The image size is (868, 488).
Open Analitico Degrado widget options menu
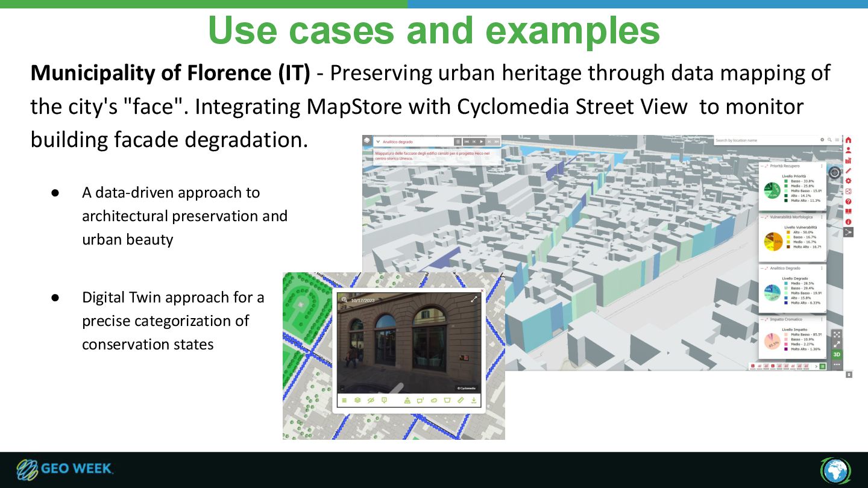pyautogui.click(x=822, y=268)
